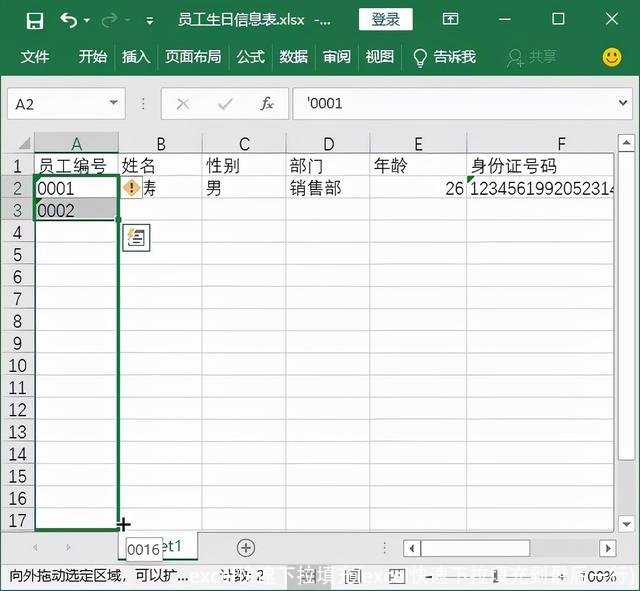640x591 pixels.
Task: Click cell containing 销售部
Action: pos(328,188)
